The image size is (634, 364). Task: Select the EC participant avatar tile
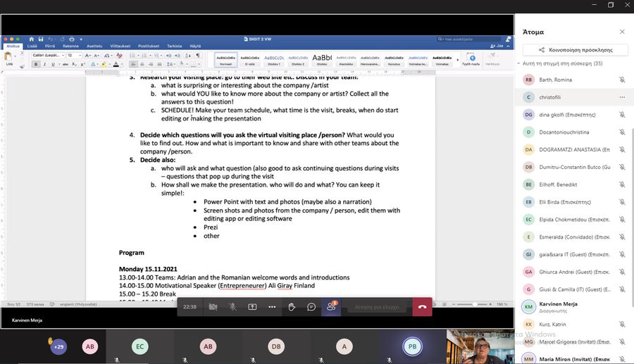tap(140, 346)
